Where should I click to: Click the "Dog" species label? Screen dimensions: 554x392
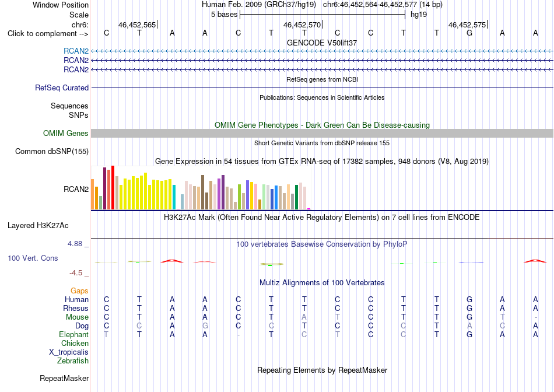[x=82, y=326]
